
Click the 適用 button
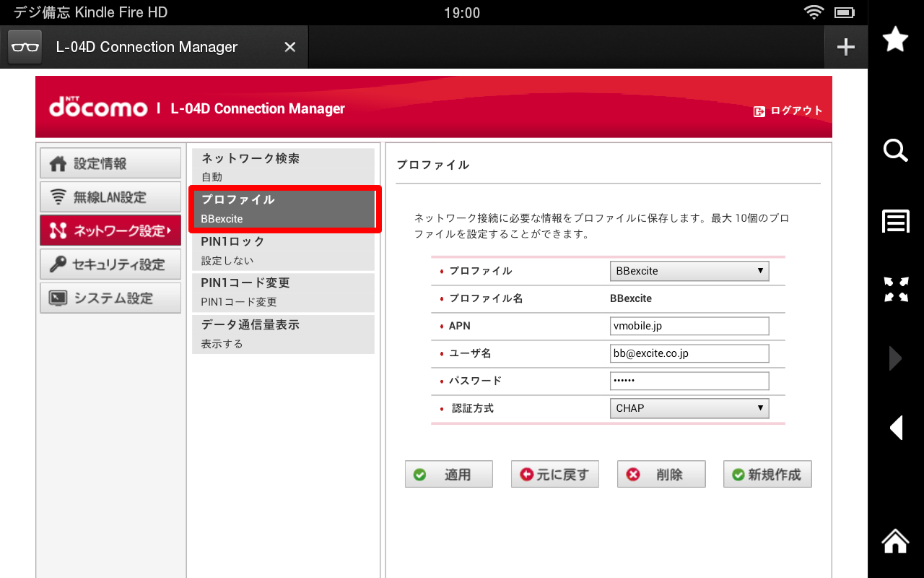pyautogui.click(x=449, y=474)
